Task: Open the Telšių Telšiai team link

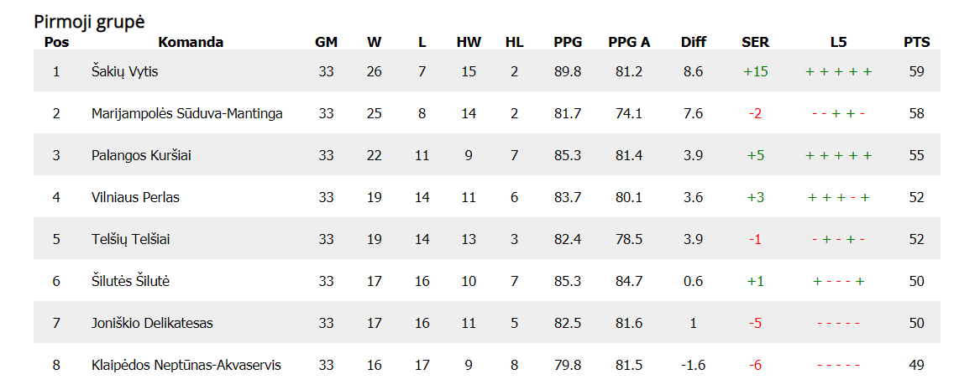Action: 131,239
